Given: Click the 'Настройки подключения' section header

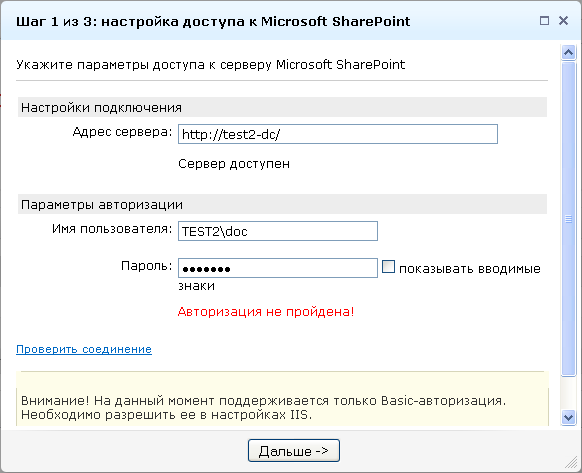Looking at the screenshot, I should click(x=282, y=107).
